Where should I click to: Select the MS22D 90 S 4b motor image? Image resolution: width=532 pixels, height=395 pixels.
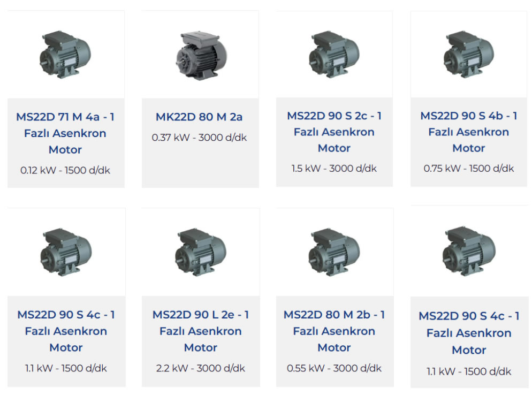[x=469, y=54]
